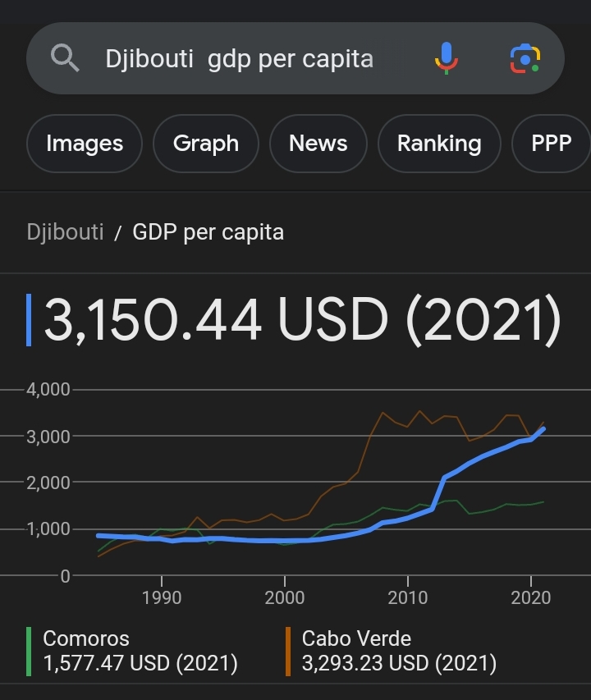Open the News filter chip

pyautogui.click(x=318, y=144)
